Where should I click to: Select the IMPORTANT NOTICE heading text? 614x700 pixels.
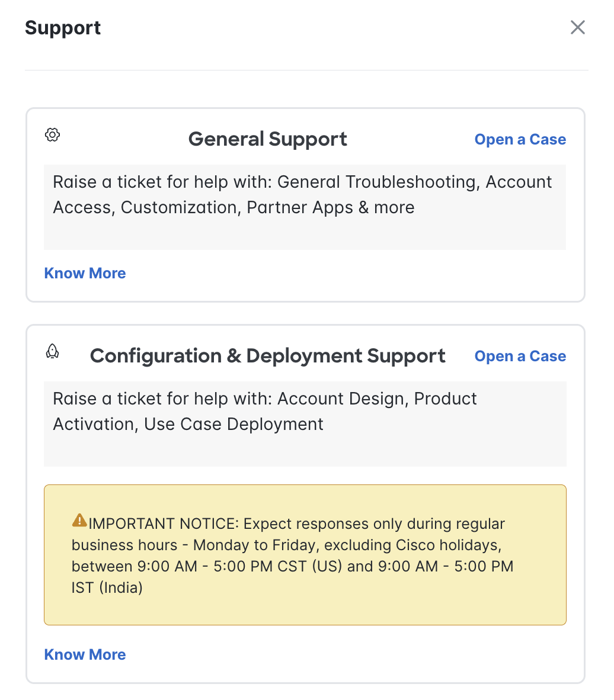tap(164, 524)
